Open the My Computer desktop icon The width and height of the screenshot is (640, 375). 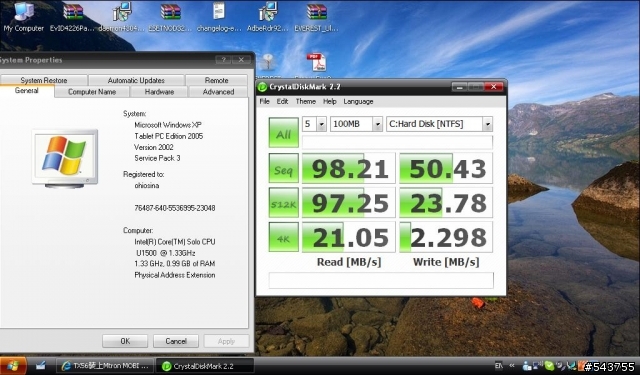(23, 16)
